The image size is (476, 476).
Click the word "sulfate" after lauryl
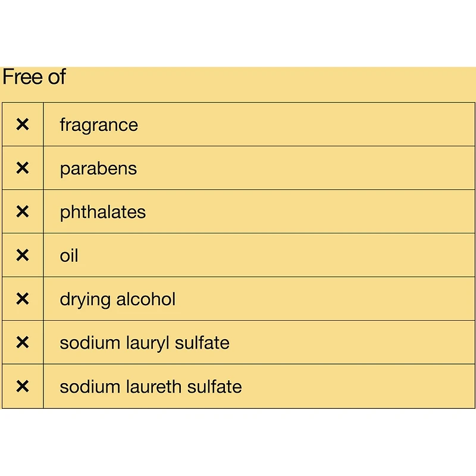tap(206, 343)
